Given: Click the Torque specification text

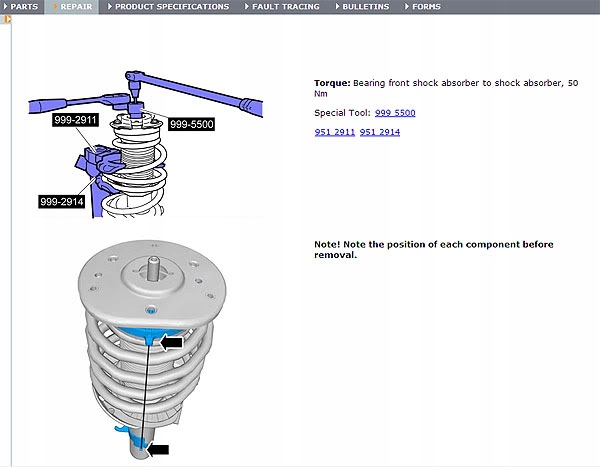Looking at the screenshot, I should click(446, 88).
